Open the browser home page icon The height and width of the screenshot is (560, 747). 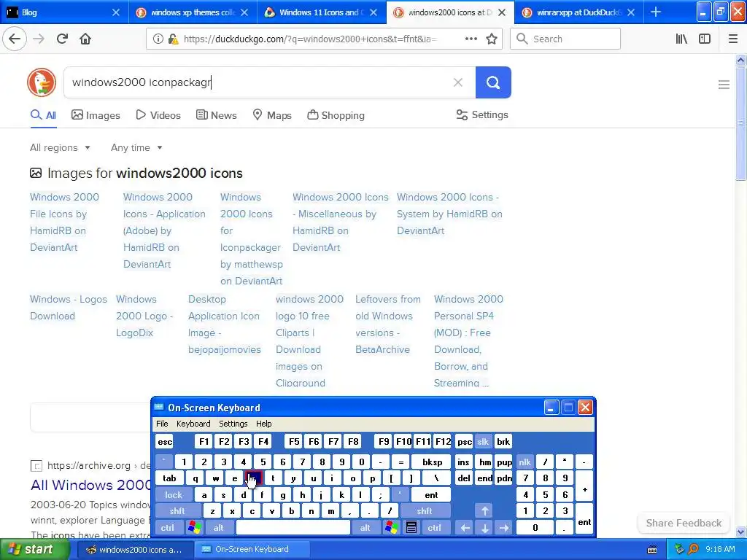tap(85, 39)
